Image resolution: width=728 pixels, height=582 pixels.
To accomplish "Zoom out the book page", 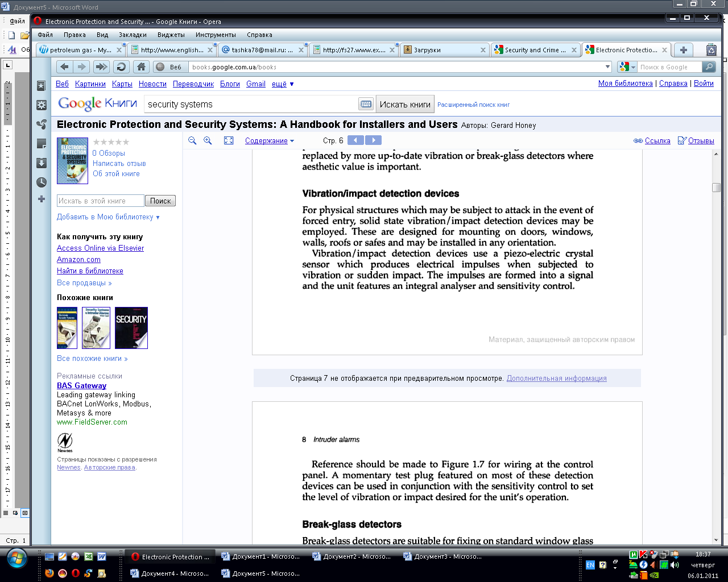I will pos(192,140).
